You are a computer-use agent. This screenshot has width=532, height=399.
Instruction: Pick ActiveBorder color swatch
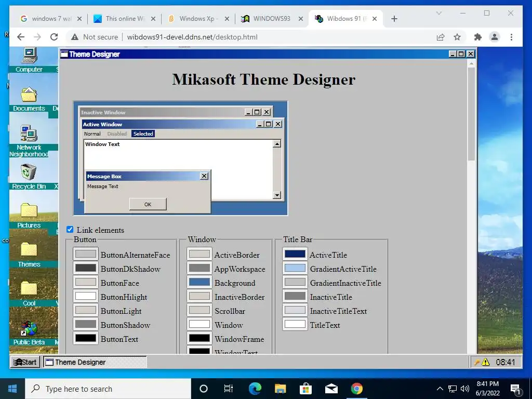[x=199, y=254]
